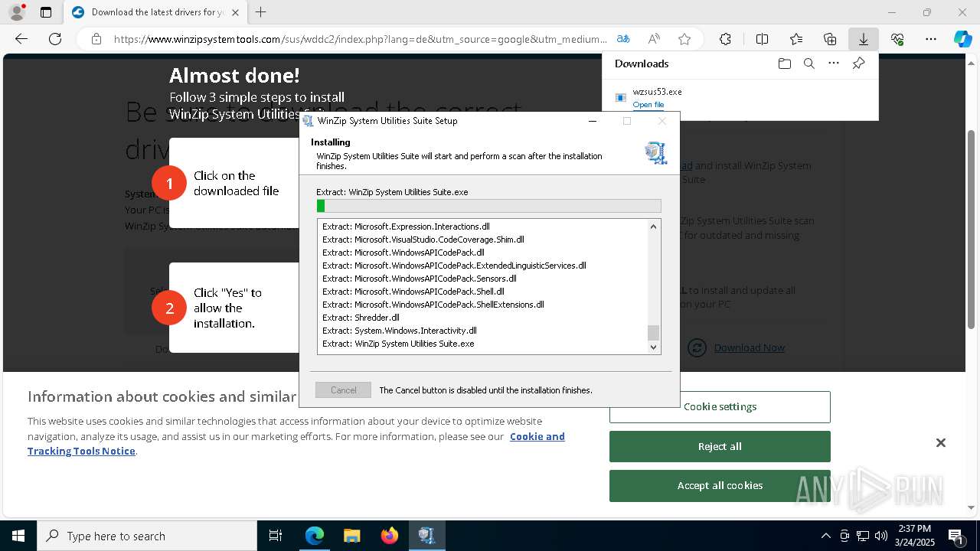Select WinZip setup taskbar icon
This screenshot has height=551, width=980.
426,536
